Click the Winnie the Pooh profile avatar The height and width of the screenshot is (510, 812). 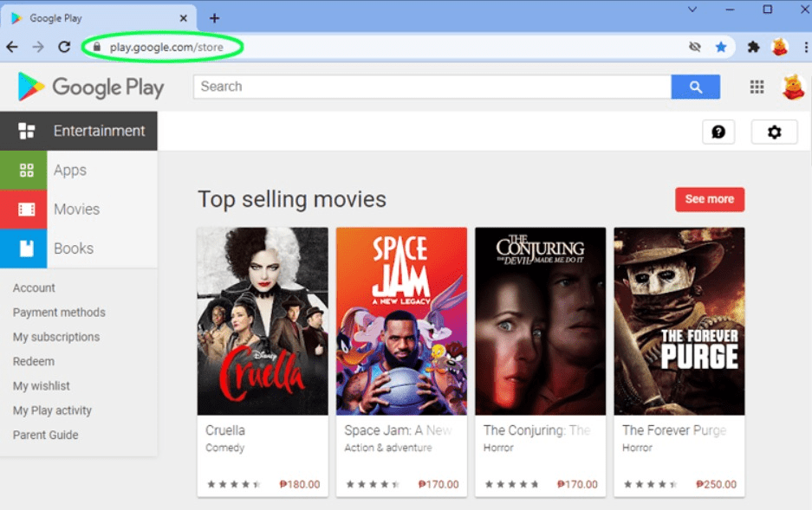coord(794,87)
